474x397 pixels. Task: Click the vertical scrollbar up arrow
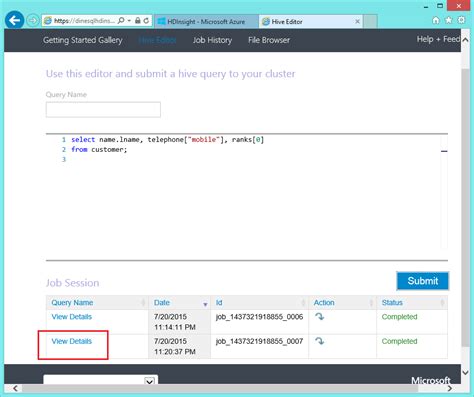click(x=465, y=40)
